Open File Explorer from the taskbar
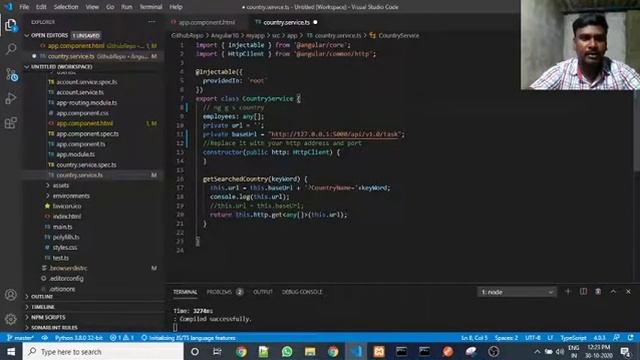 [310, 351]
